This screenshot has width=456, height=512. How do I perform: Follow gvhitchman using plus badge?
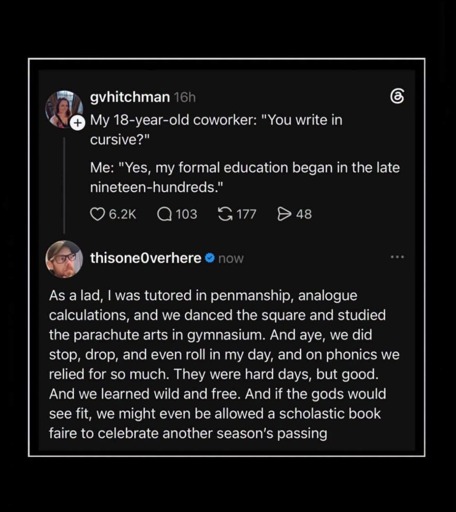(77, 123)
